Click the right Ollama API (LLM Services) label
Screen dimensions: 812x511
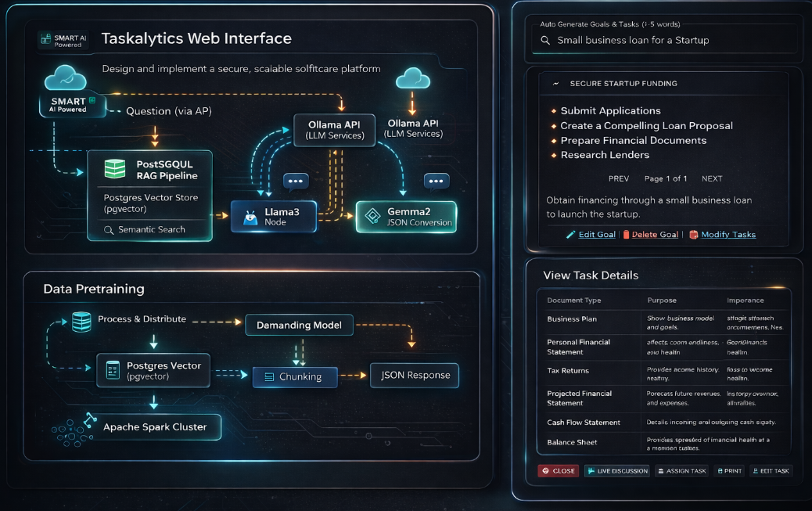coord(413,128)
